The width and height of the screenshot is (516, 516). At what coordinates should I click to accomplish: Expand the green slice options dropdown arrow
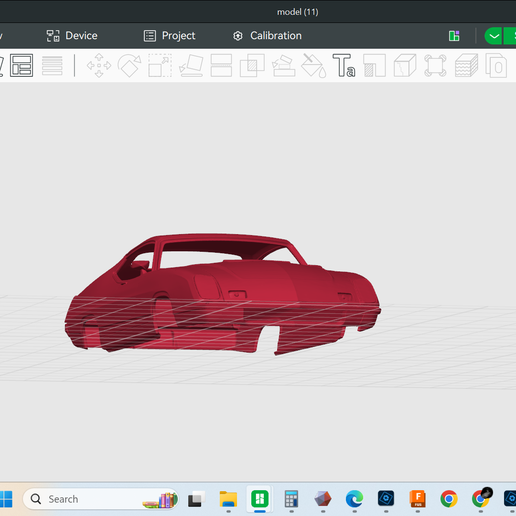coord(493,36)
